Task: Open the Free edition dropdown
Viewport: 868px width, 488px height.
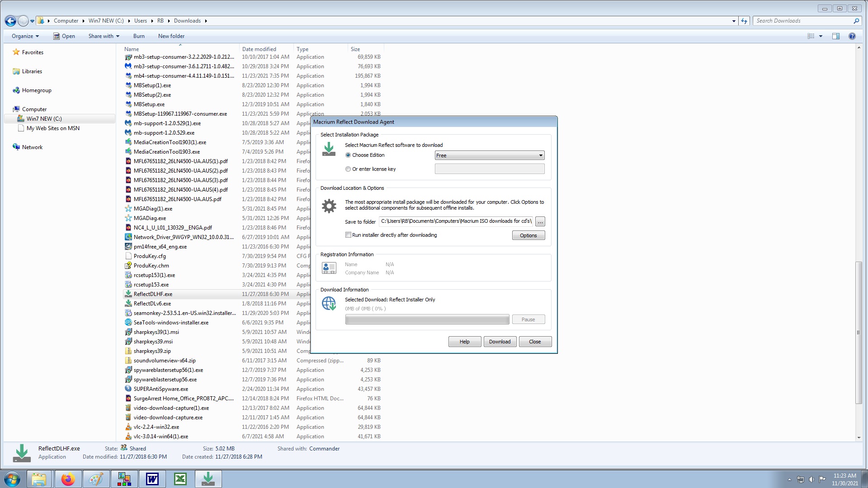Action: click(490, 155)
